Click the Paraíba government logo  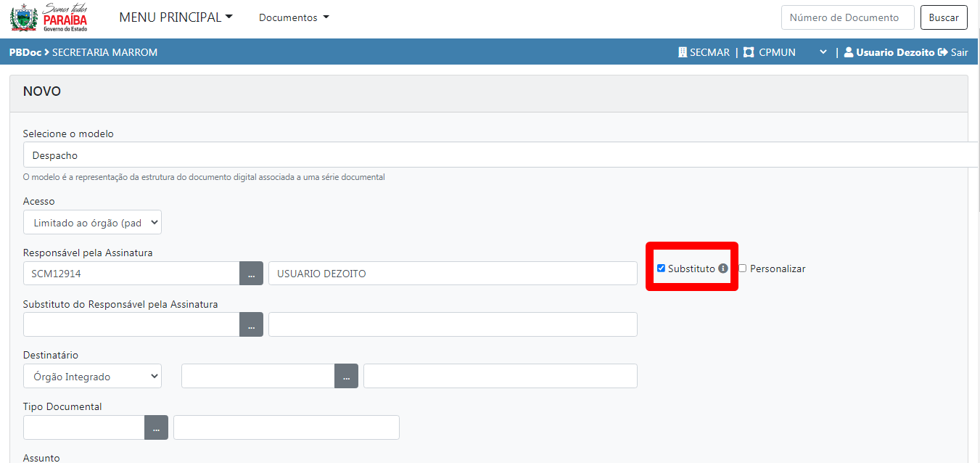[x=49, y=17]
